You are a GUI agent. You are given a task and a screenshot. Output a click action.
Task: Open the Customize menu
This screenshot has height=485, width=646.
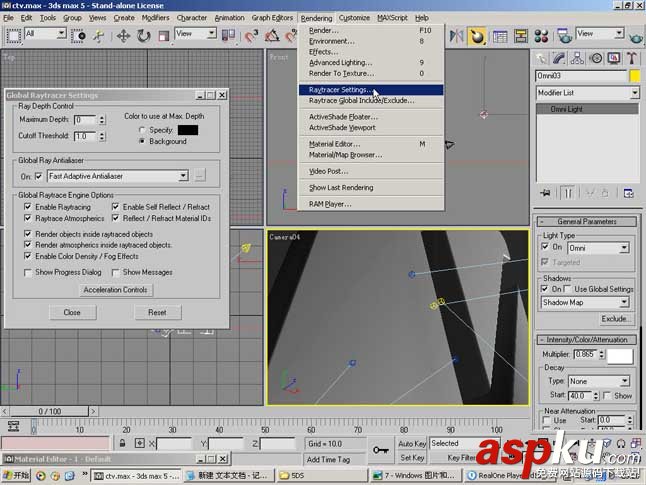click(x=354, y=18)
